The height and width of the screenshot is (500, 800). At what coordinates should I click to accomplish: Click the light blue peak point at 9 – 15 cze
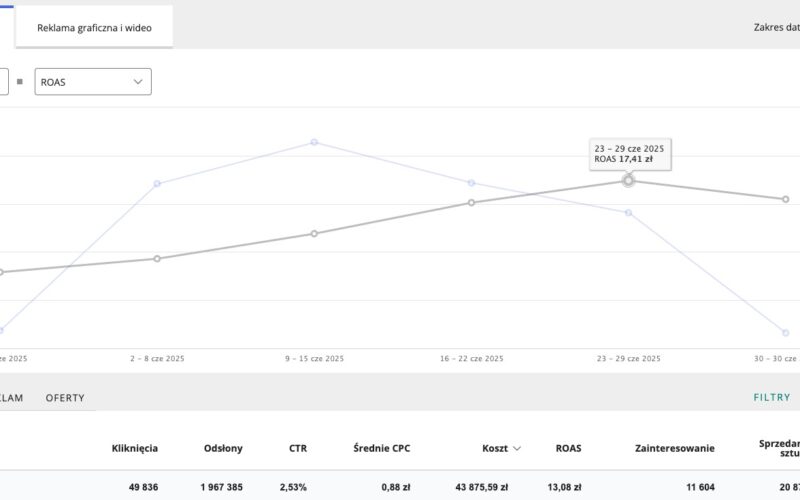tap(314, 142)
